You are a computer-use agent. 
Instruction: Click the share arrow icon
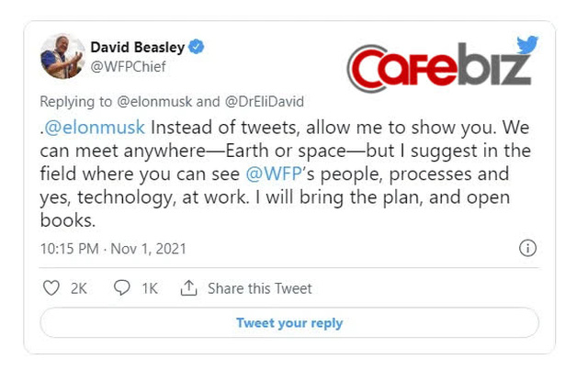click(x=189, y=288)
